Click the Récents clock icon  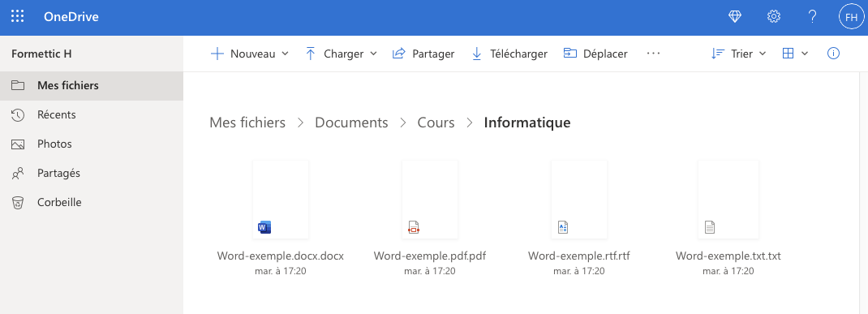19,114
